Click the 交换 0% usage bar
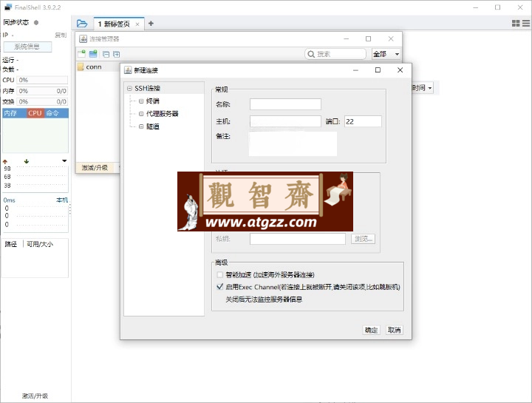This screenshot has height=403, width=532. [42, 101]
